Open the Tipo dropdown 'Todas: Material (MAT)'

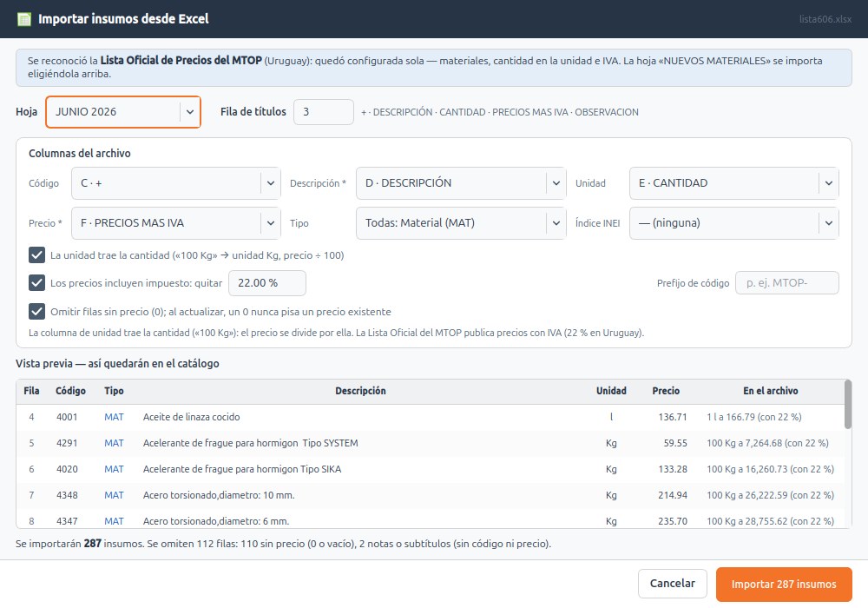461,223
